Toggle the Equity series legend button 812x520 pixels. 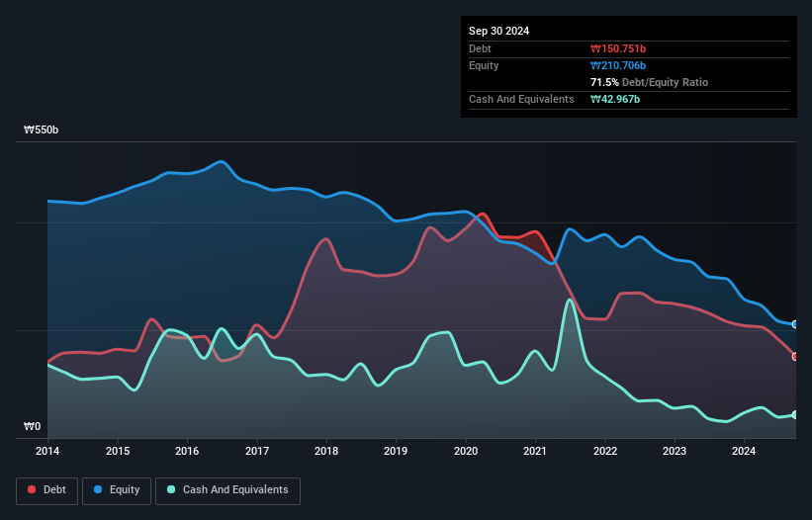(x=117, y=490)
